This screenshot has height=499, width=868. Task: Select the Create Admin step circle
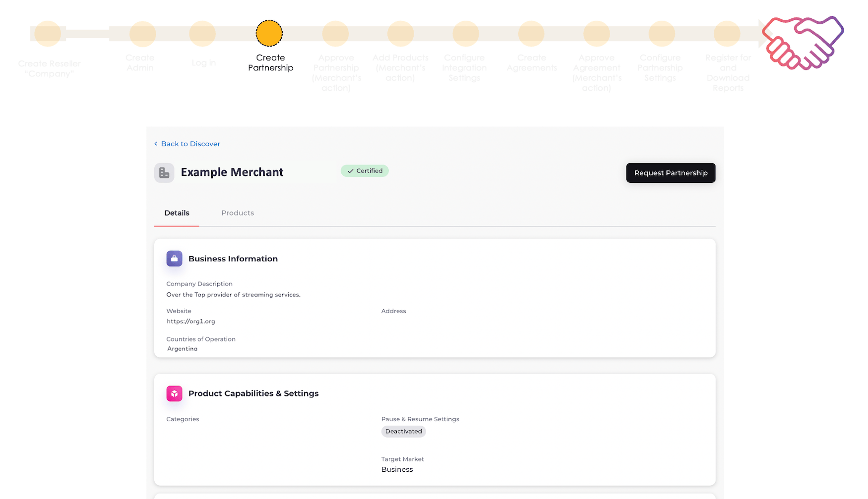[x=143, y=34]
